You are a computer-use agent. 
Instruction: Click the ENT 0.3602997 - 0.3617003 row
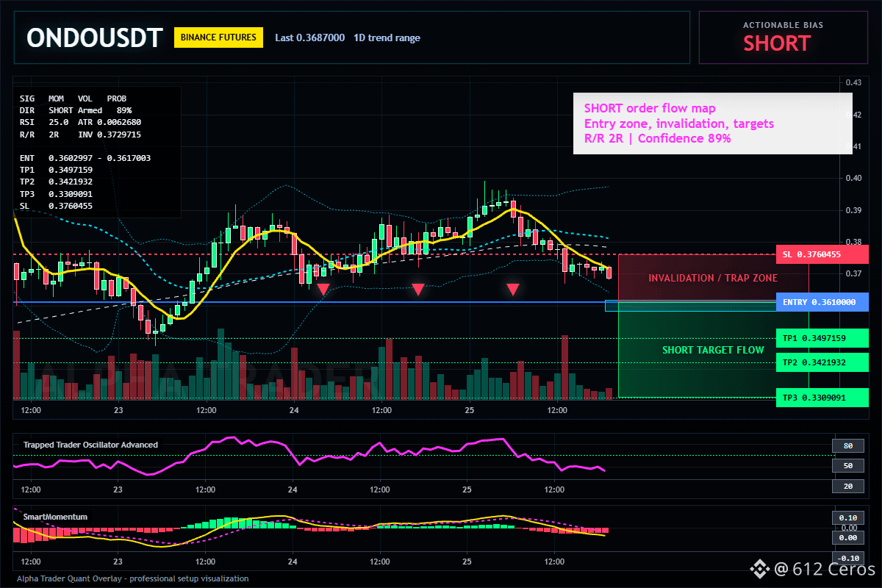click(85, 158)
